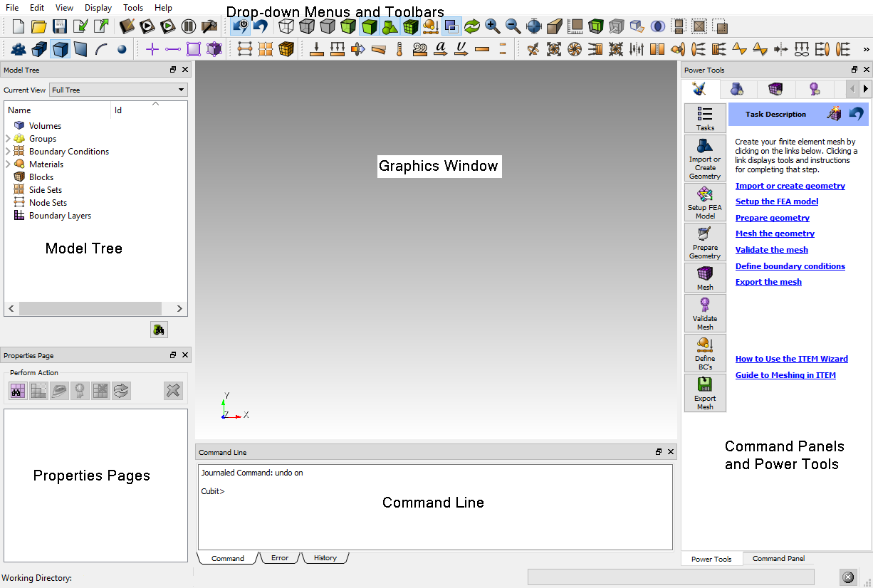Switch to the History tab in Command Line
The height and width of the screenshot is (588, 873).
(x=325, y=558)
